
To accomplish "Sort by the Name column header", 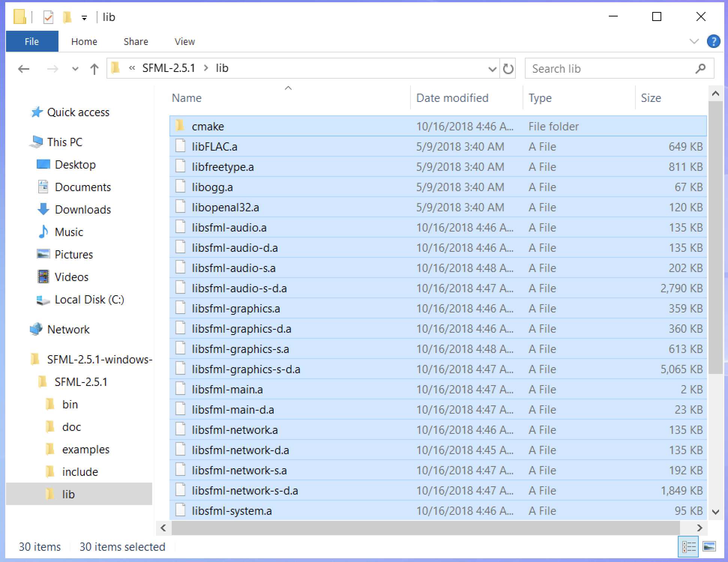I will pos(187,98).
